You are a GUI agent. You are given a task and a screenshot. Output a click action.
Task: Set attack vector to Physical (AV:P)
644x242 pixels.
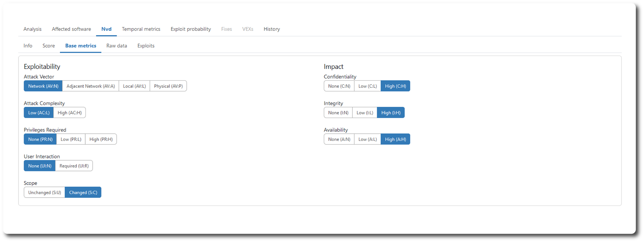pyautogui.click(x=168, y=86)
